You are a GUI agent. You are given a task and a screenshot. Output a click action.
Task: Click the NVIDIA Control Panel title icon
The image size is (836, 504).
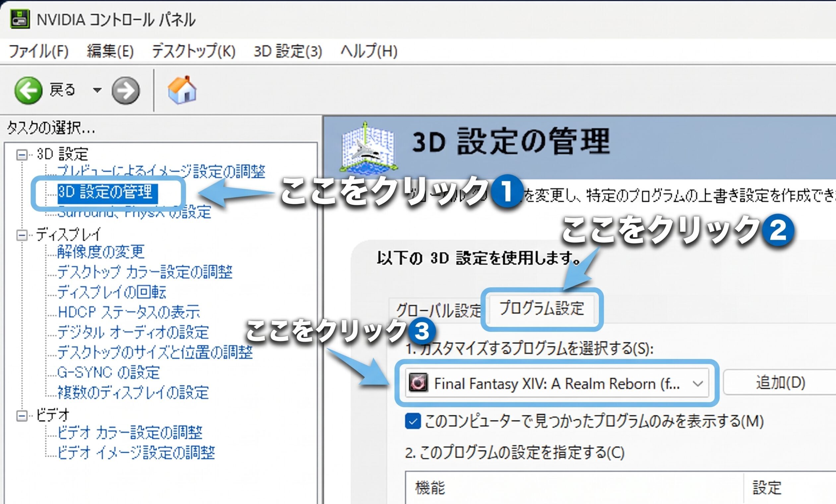pos(20,19)
